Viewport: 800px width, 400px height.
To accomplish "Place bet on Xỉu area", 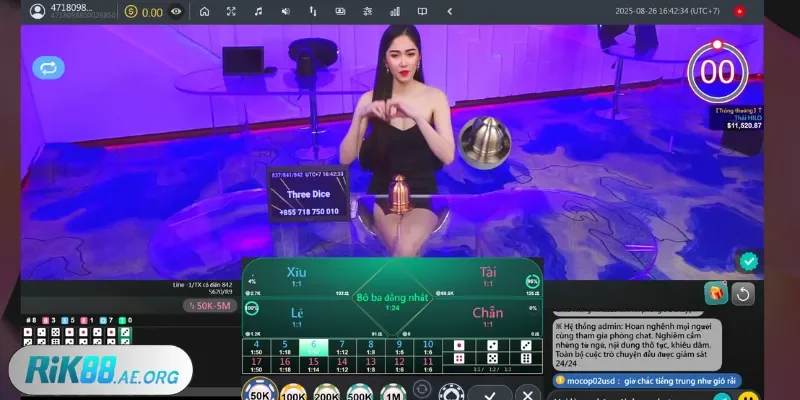I will [296, 277].
